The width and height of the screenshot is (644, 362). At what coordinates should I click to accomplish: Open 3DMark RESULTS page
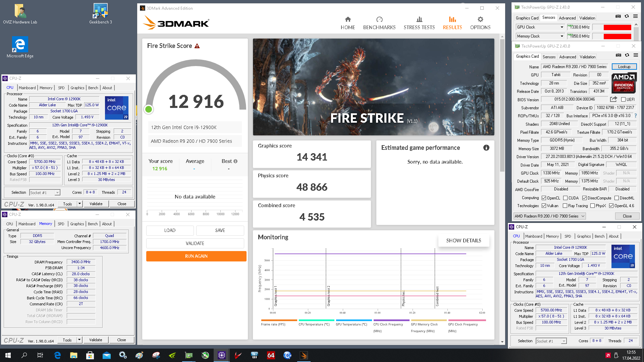click(x=452, y=23)
